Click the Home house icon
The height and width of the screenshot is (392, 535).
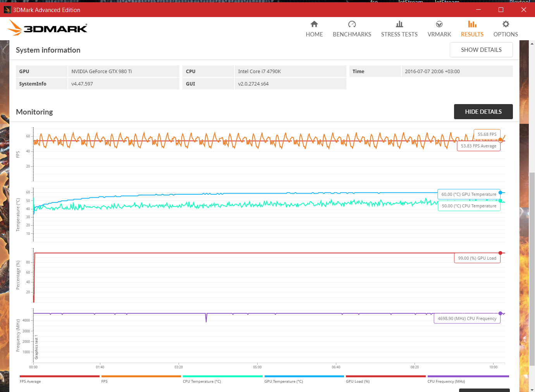coord(314,24)
